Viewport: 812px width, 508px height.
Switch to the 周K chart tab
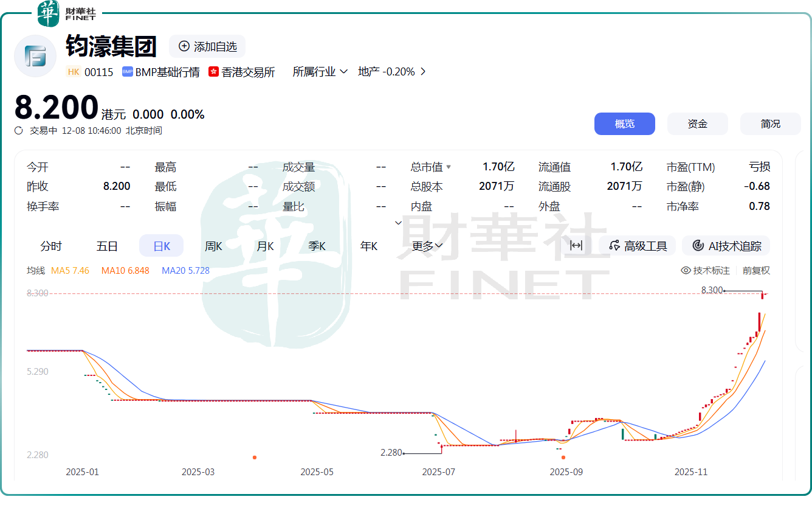pos(213,245)
